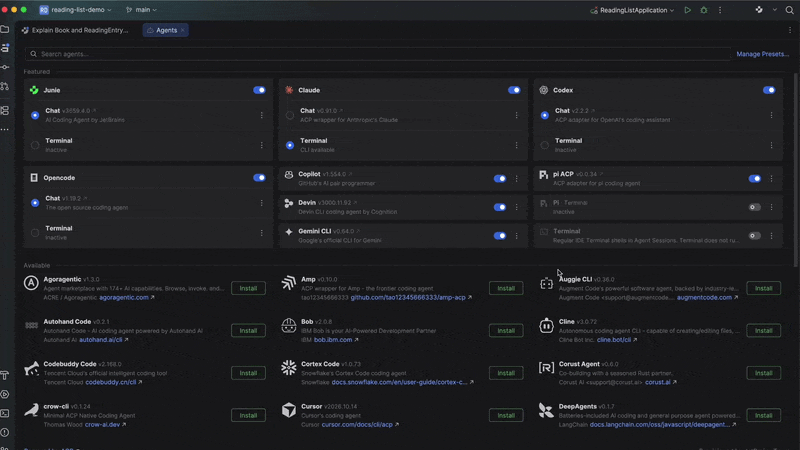Turn off the Copilot toggle

pos(500,179)
